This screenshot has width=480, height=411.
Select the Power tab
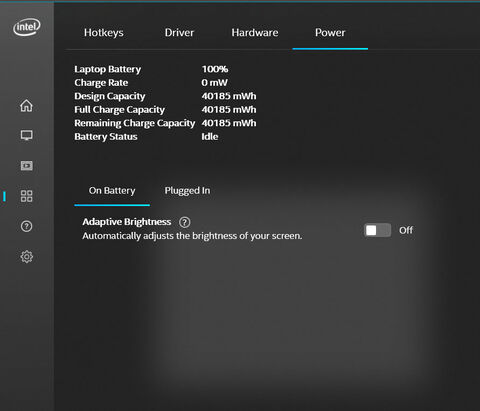pos(330,33)
